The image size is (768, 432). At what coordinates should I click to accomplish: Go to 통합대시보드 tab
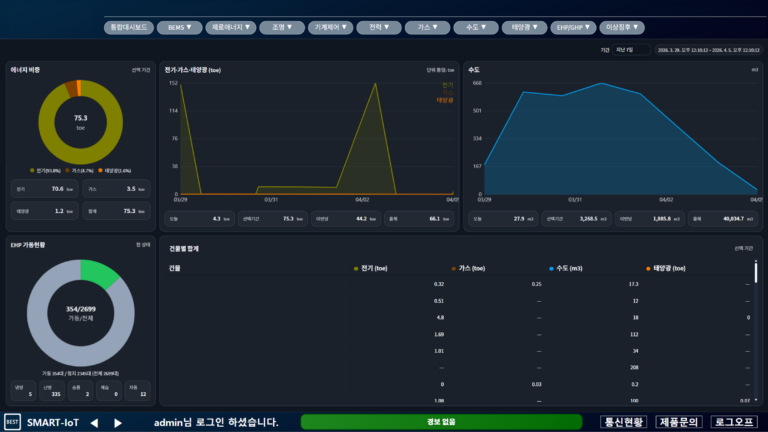130,27
